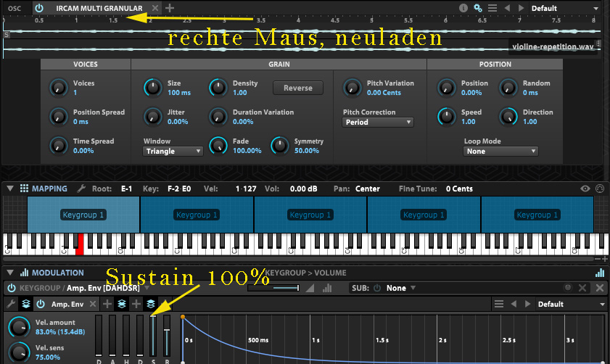Click the Direction knob
This screenshot has width=610, height=364.
[x=508, y=117]
